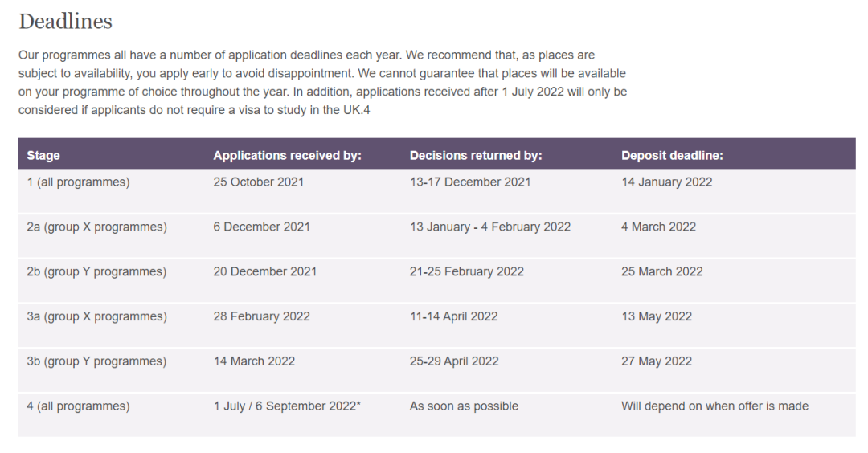868x453 pixels.
Task: Click the Deadlines heading
Action: tap(65, 22)
